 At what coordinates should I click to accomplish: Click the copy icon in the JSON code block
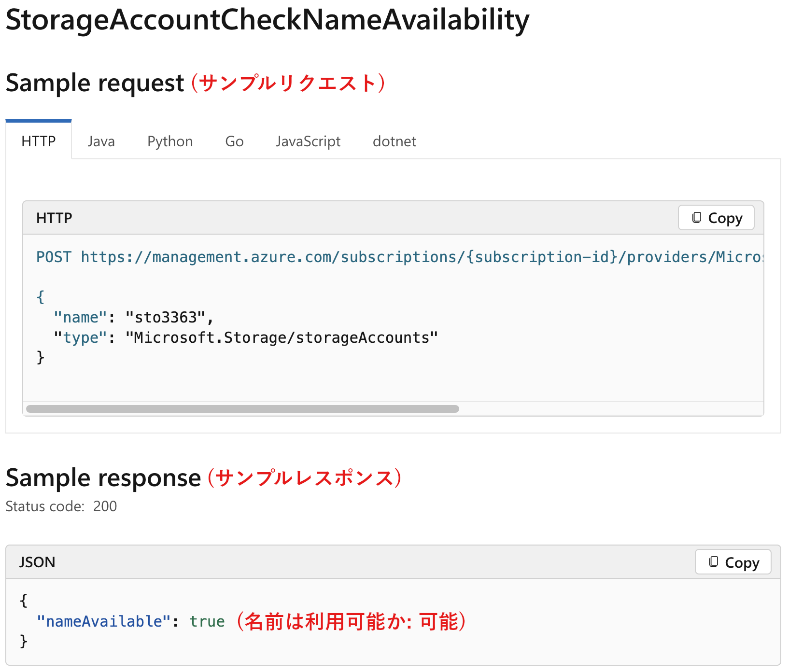coord(714,562)
